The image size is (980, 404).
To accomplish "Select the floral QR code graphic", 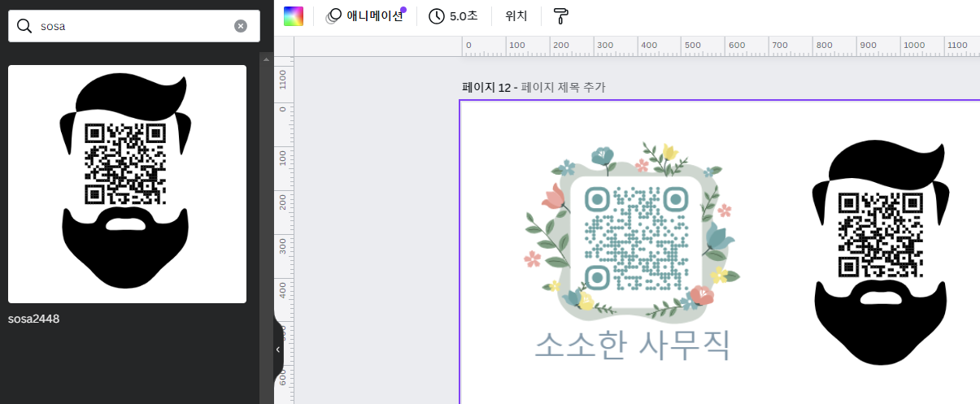I will coord(632,232).
